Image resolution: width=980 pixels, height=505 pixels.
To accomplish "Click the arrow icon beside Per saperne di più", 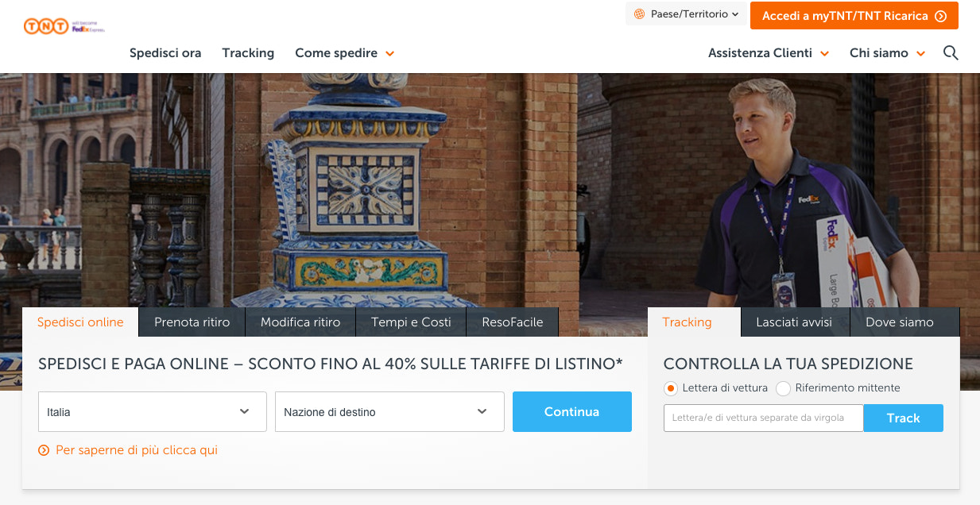I will pyautogui.click(x=44, y=451).
